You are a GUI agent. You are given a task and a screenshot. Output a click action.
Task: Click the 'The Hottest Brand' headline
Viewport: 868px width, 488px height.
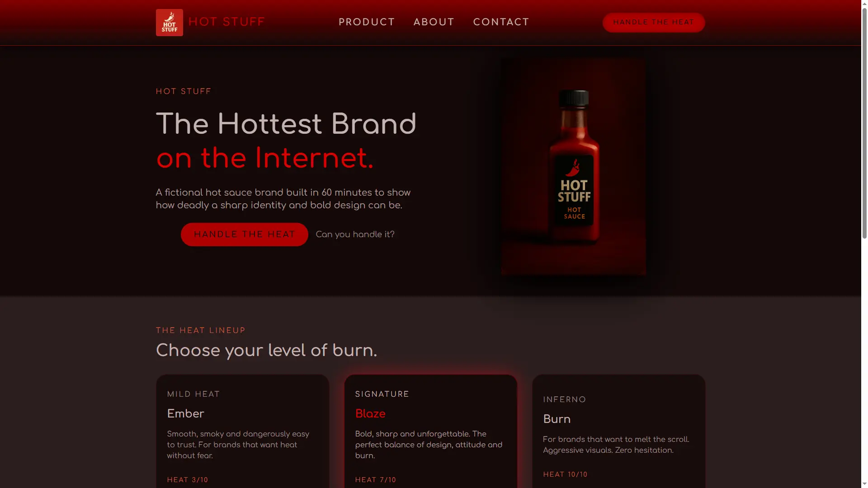coord(286,124)
